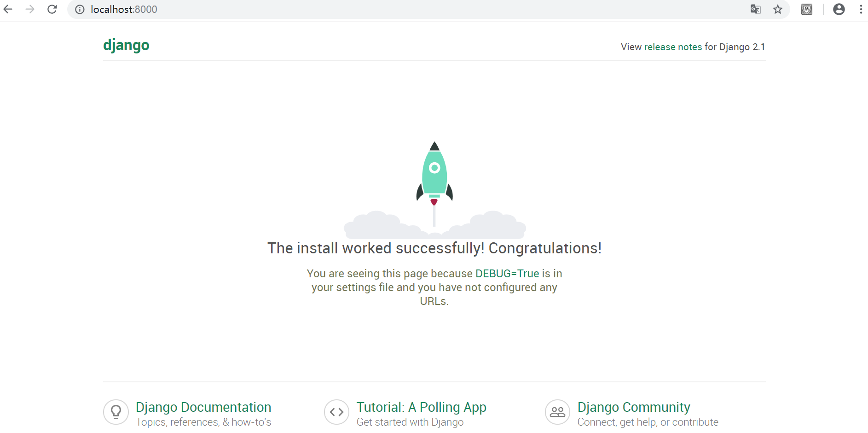Click the django logo heading
The image size is (868, 433).
(x=126, y=45)
